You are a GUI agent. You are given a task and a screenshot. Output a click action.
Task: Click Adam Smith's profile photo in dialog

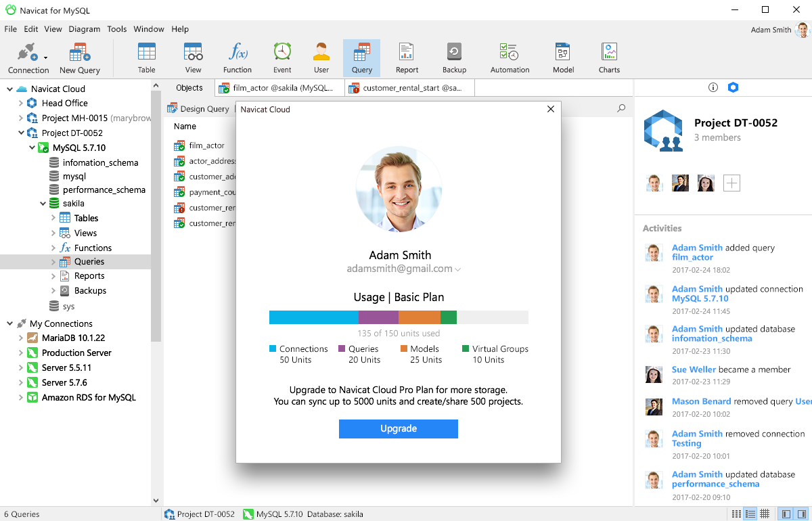tap(399, 189)
